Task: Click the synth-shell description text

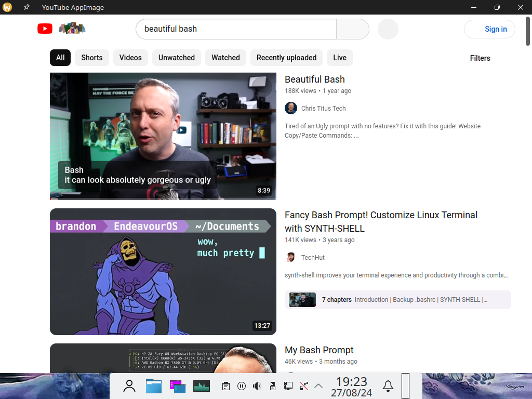Action: click(x=396, y=275)
